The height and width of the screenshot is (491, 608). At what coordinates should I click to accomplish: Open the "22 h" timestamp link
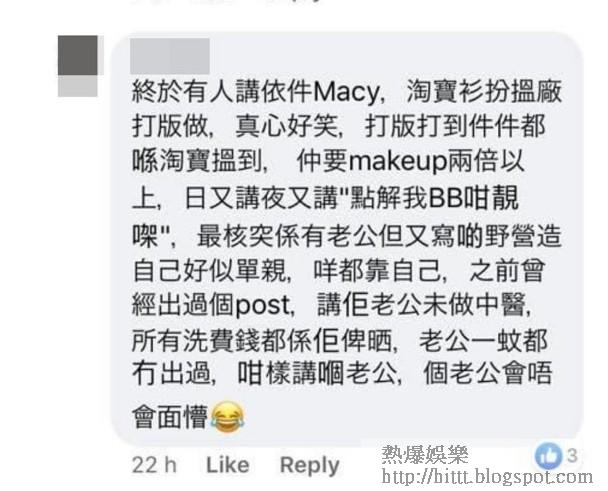(x=154, y=465)
